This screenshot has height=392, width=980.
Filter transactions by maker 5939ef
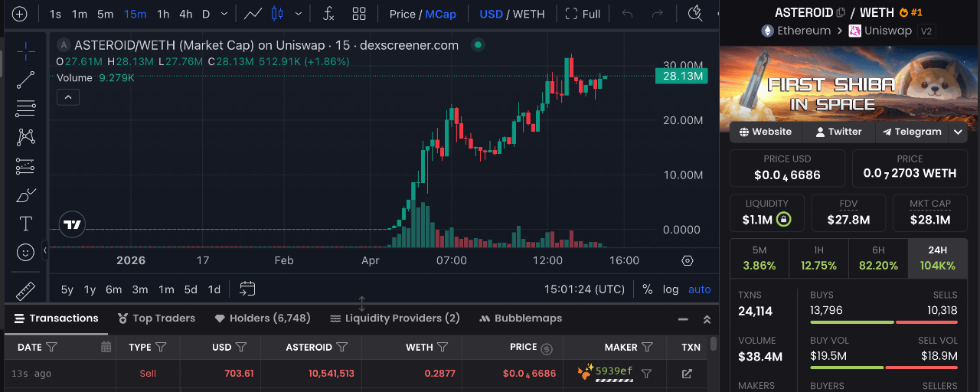point(646,374)
